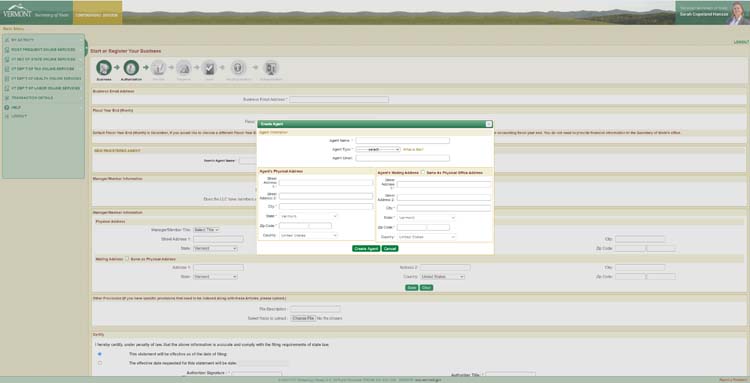Click the Agent Name input field
The height and width of the screenshot is (383, 750).
(402, 141)
